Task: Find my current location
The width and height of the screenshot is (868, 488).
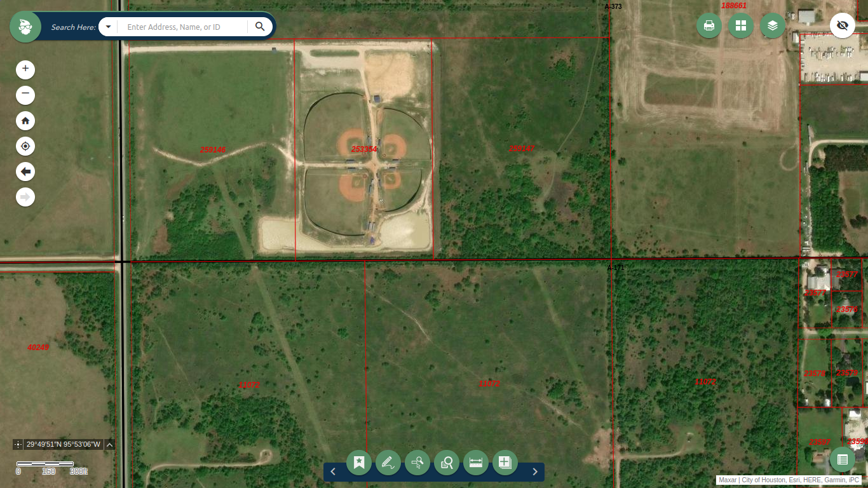Action: pos(25,146)
